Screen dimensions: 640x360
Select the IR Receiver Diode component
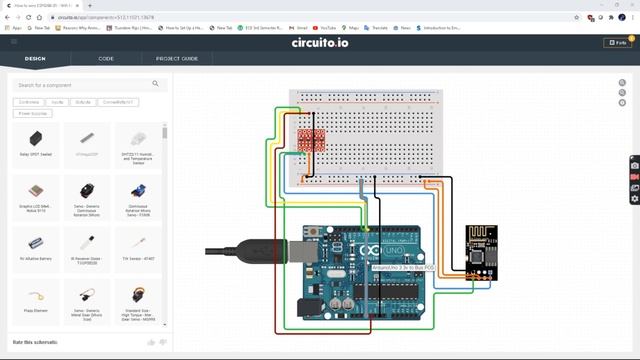[x=87, y=249]
